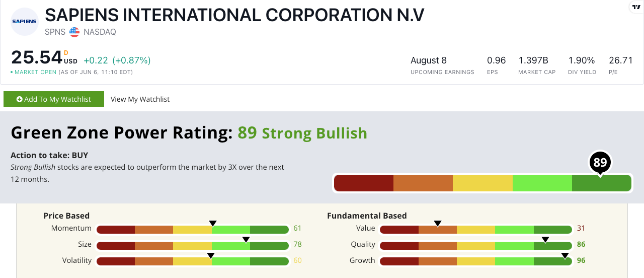
Task: Click the Size rating bar
Action: click(x=193, y=246)
